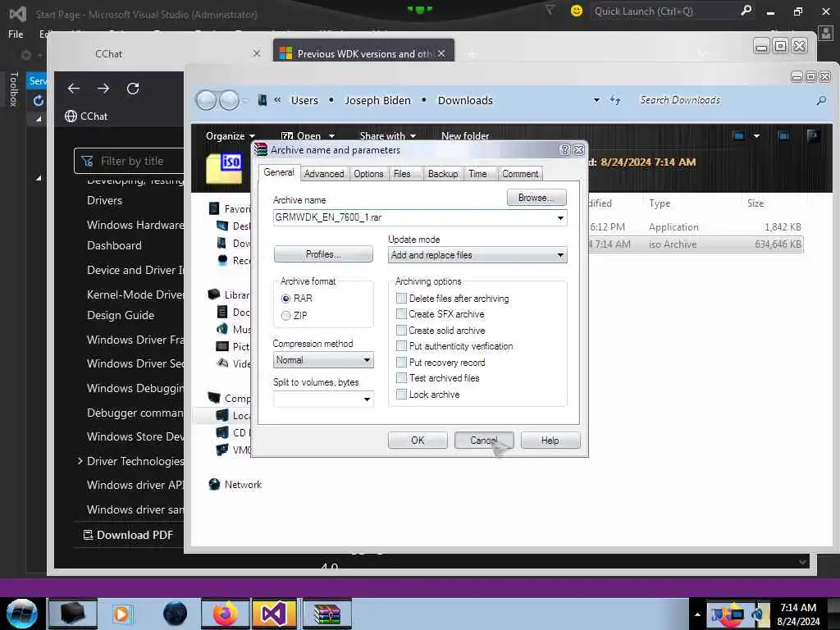Viewport: 840px width, 630px height.
Task: Show hidden system tray icons
Action: coord(697,614)
